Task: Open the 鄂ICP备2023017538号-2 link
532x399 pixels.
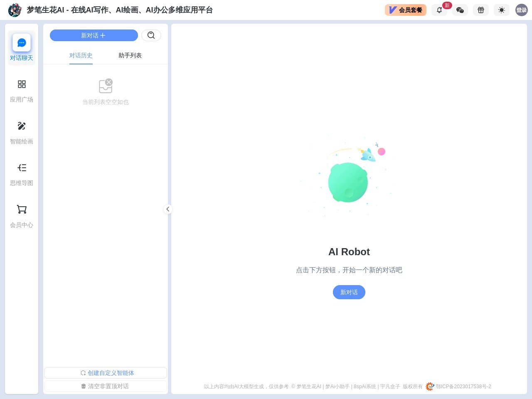Action: pyautogui.click(x=463, y=387)
